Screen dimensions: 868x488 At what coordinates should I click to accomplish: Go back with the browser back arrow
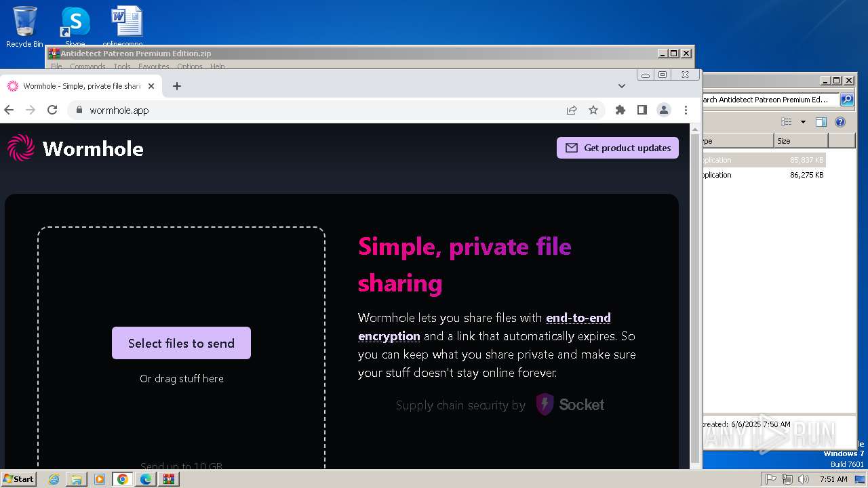[x=9, y=110]
